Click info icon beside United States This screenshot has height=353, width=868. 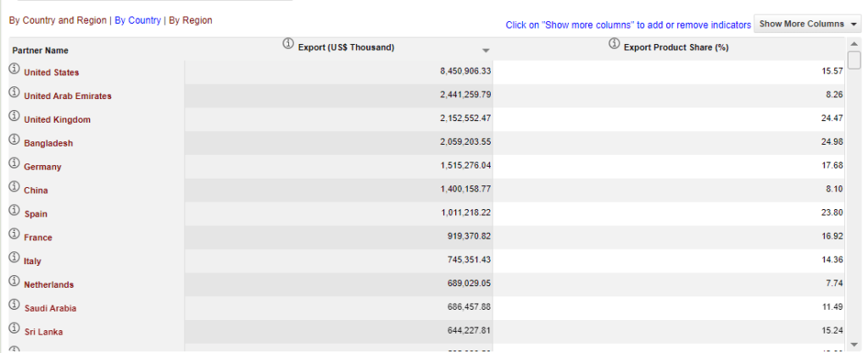[14, 69]
